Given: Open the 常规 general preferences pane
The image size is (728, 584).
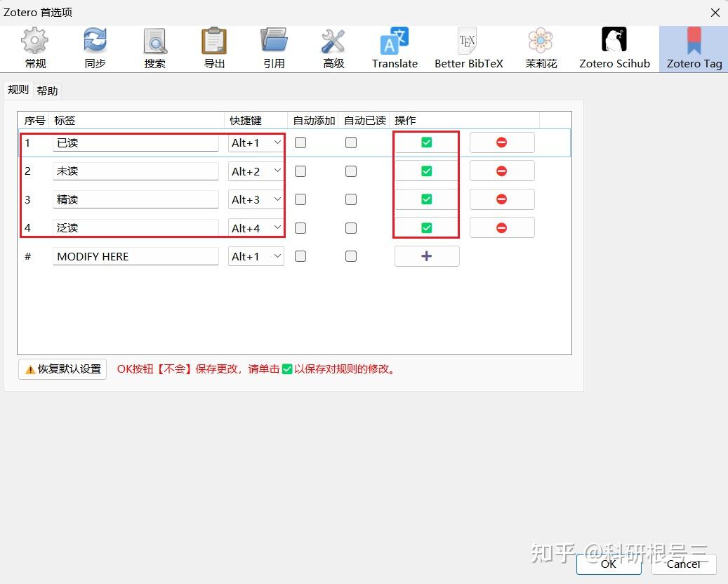Looking at the screenshot, I should [x=35, y=48].
